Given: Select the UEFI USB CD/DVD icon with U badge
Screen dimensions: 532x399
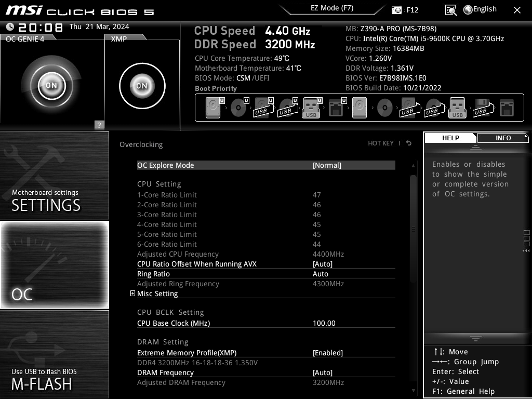Looking at the screenshot, I should tap(288, 108).
